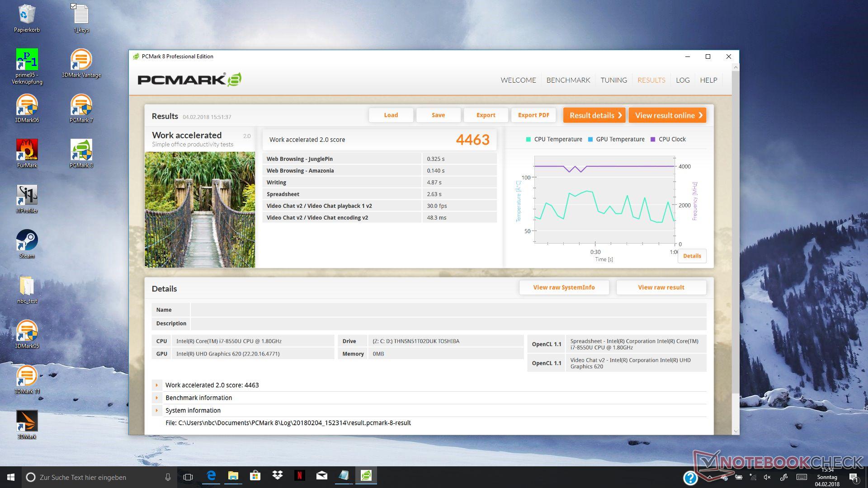Open the i1Profiler desktop icon

tap(27, 196)
